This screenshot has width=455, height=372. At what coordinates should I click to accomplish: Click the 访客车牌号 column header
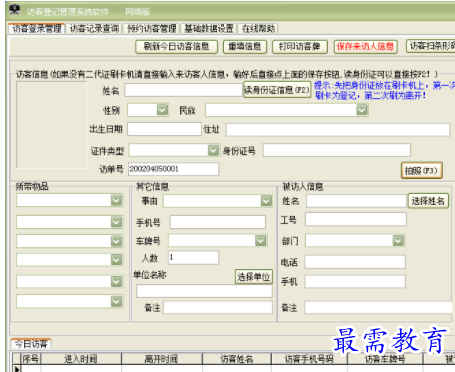(385, 359)
